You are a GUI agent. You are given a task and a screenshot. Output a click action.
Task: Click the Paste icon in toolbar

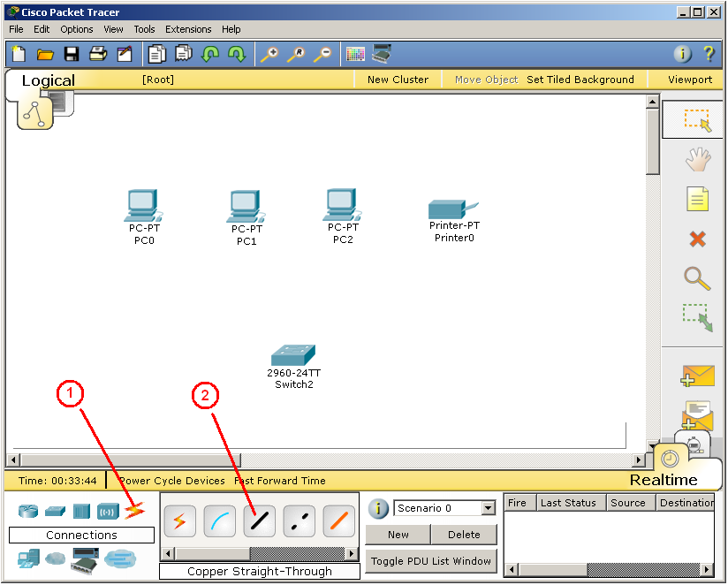point(184,53)
